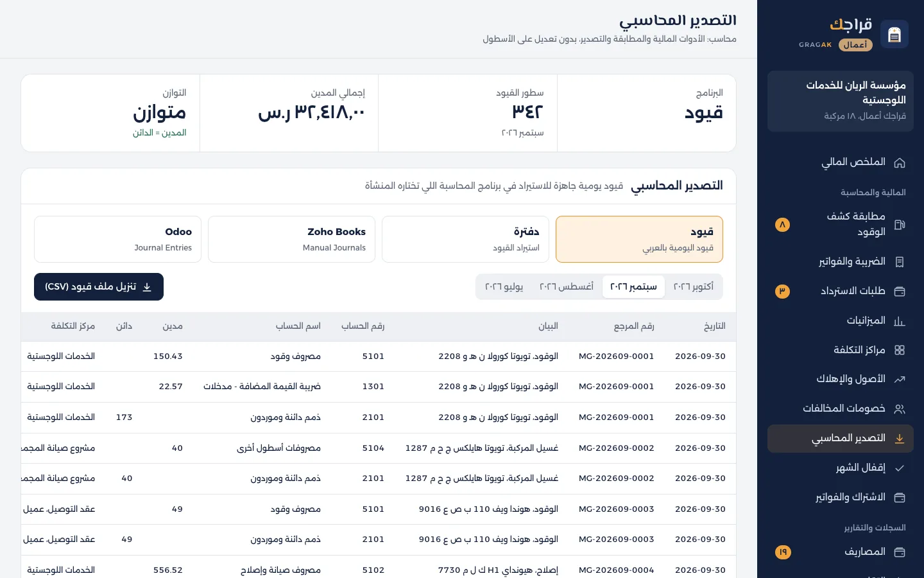Switch to the يوليو ٢٠٢٦ month tab
This screenshot has width=924, height=578.
504,286
